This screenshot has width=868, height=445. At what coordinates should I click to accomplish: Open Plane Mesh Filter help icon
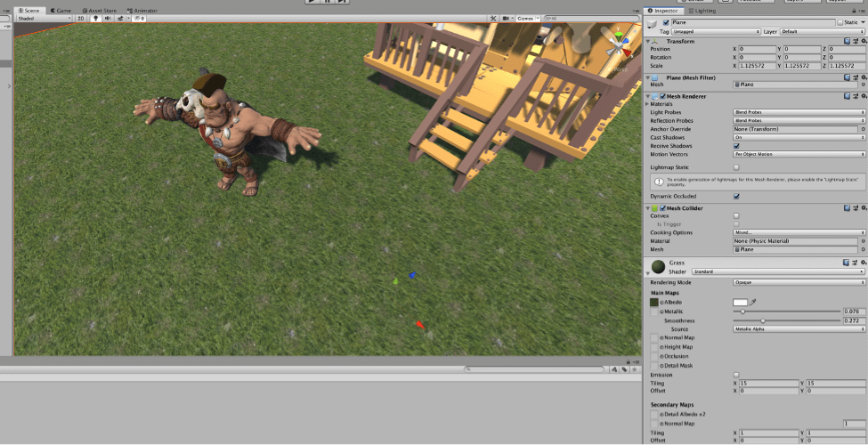click(x=847, y=77)
